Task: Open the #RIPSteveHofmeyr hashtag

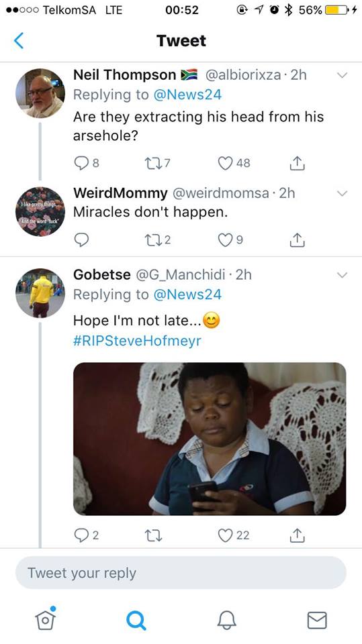Action: pos(137,341)
